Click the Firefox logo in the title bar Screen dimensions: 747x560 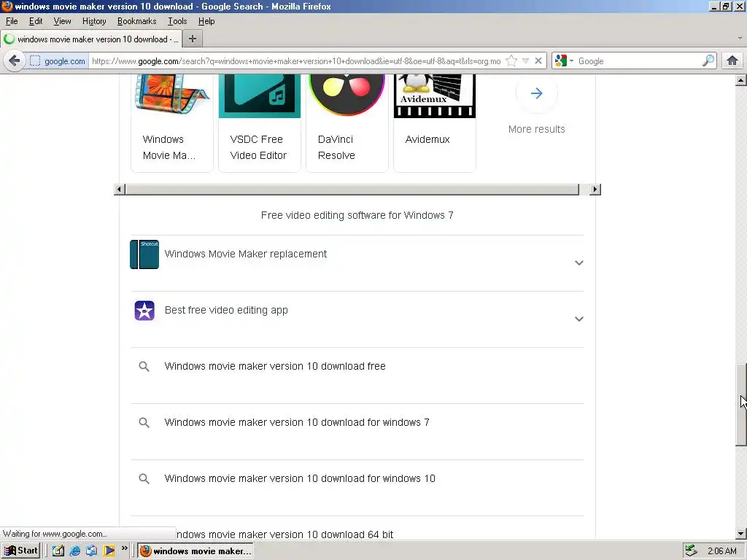click(x=7, y=6)
